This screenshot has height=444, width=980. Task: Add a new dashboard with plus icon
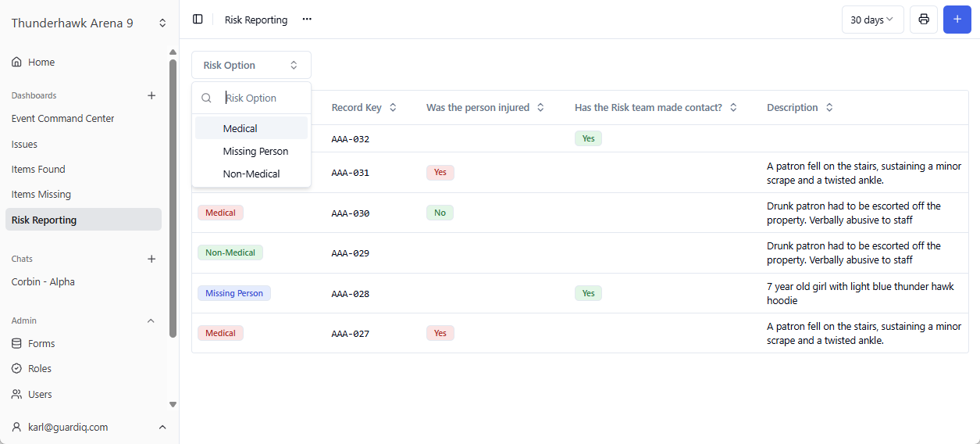151,95
